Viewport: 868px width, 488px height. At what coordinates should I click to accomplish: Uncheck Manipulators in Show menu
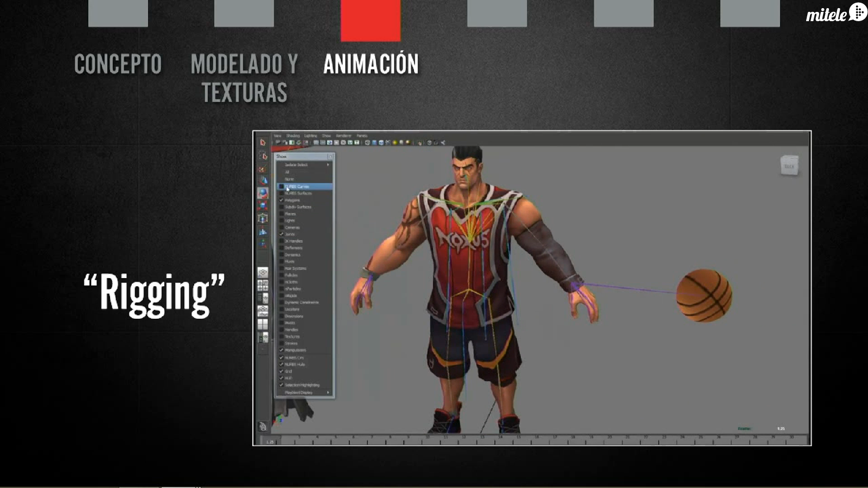(304, 350)
